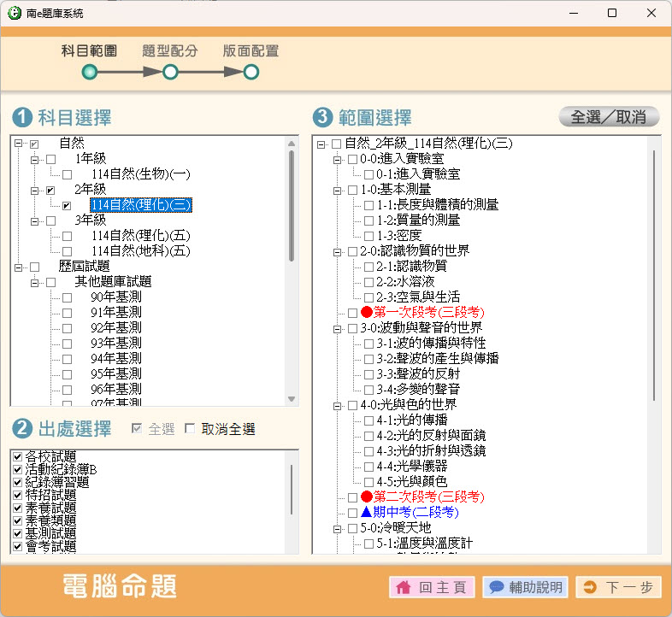
Task: Click the subject list vertical scrollbar
Action: pos(292,205)
